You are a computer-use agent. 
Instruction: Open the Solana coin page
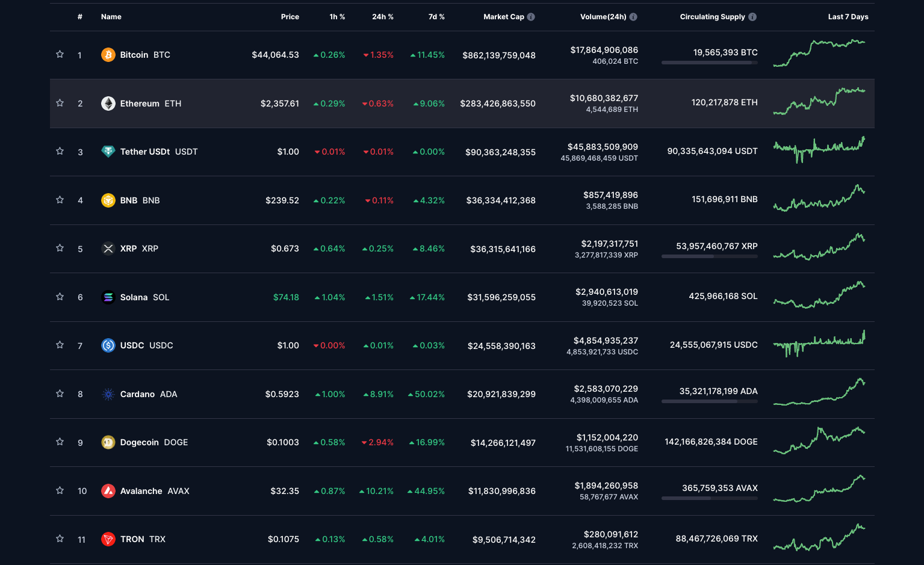click(x=134, y=297)
